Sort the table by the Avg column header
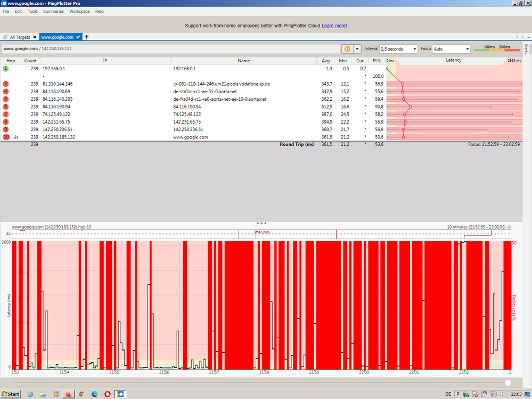 click(325, 60)
